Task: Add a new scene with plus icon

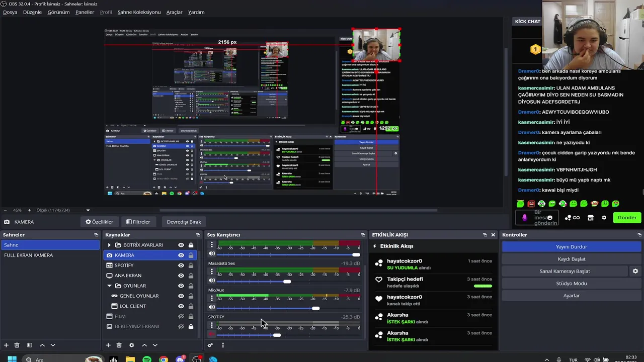Action: click(x=6, y=345)
